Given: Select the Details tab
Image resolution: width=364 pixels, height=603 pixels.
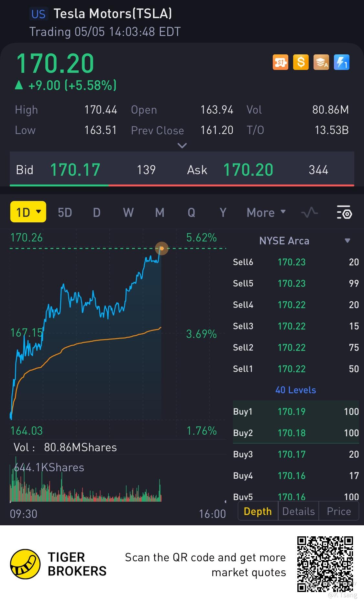Looking at the screenshot, I should point(298,511).
